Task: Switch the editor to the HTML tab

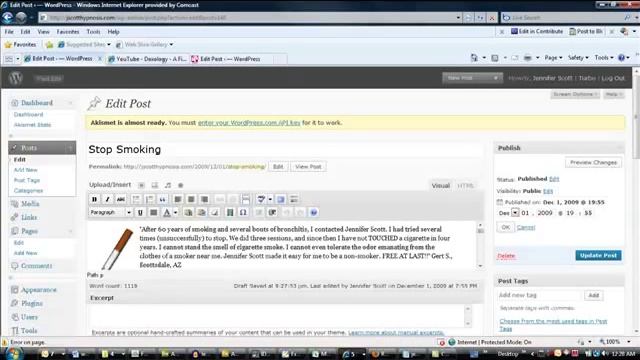Action: (x=465, y=186)
